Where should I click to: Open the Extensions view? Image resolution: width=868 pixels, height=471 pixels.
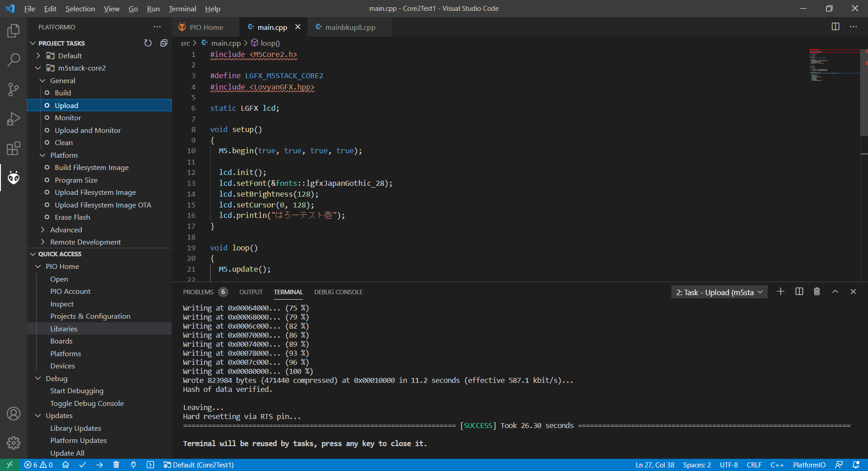(14, 148)
